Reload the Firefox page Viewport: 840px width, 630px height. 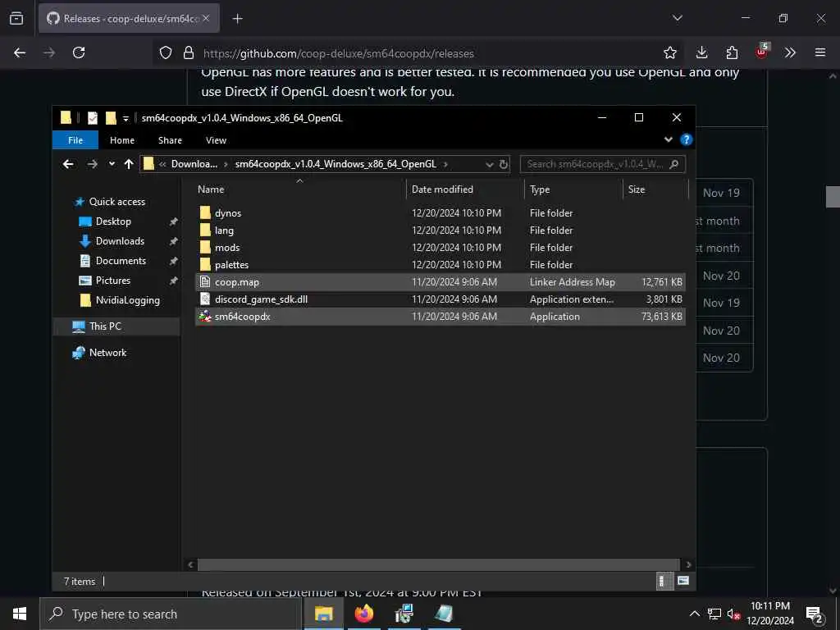point(79,52)
